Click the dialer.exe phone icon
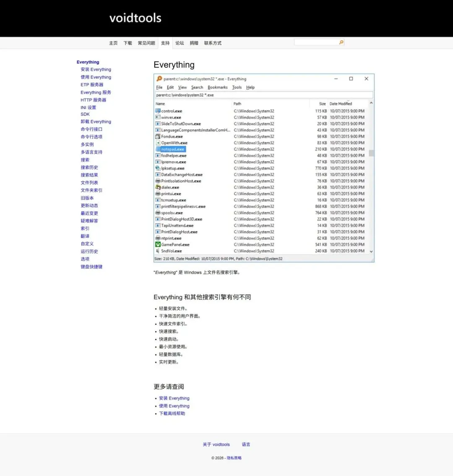 coord(158,187)
